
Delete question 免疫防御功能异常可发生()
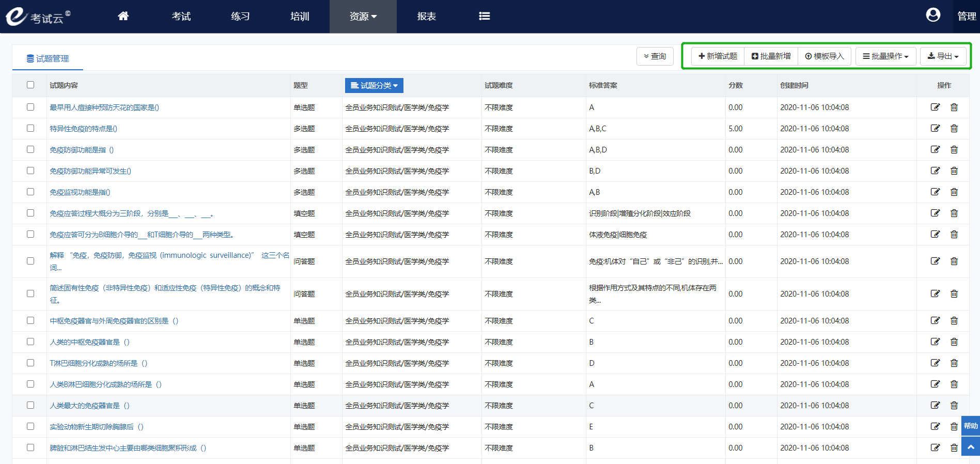pos(954,171)
